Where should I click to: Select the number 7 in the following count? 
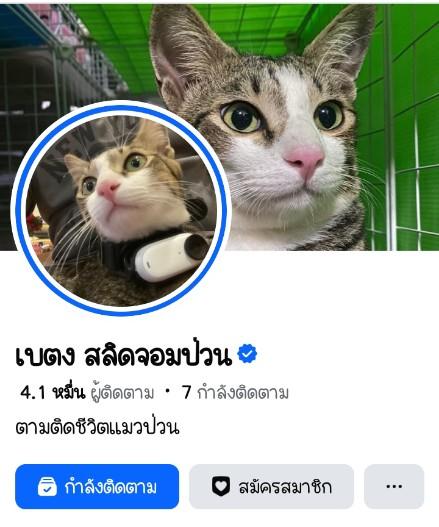(x=187, y=392)
